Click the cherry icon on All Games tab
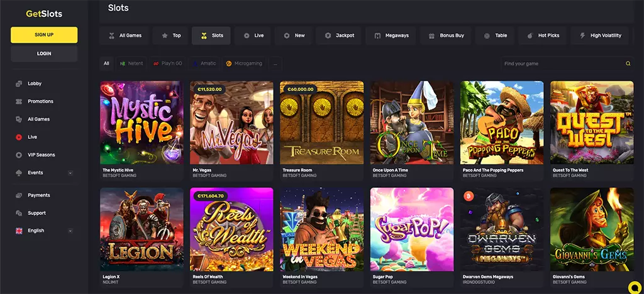This screenshot has width=644, height=294. click(x=112, y=36)
